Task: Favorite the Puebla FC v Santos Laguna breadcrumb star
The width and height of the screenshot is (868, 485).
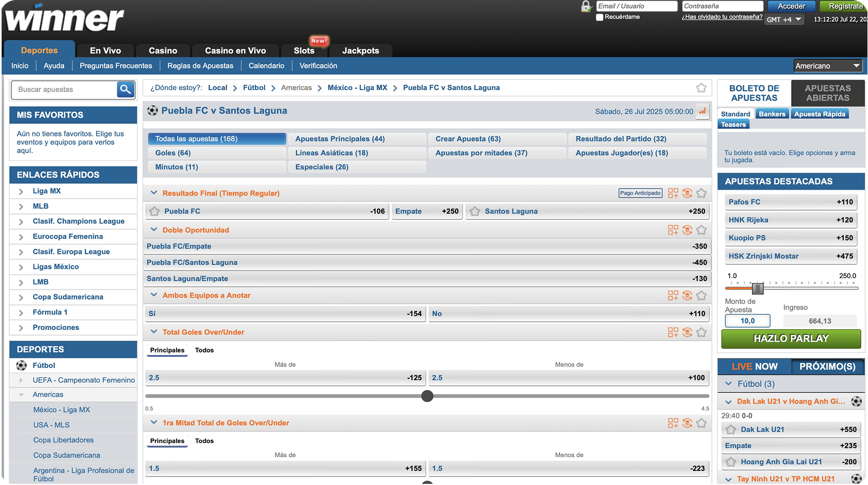Action: 701,88
